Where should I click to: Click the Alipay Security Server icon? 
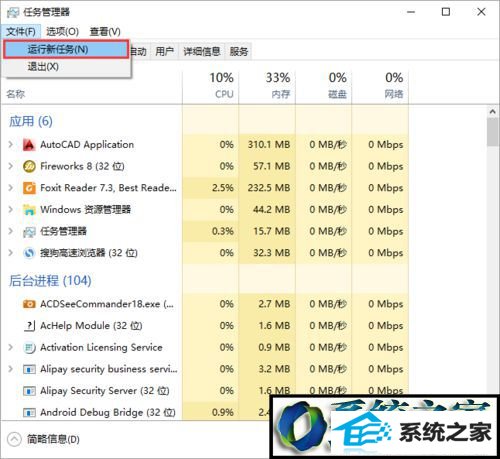[29, 391]
